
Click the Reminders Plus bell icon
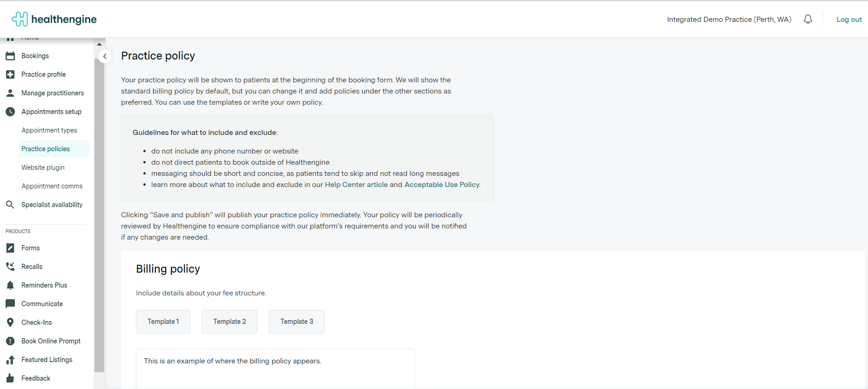[x=10, y=285]
